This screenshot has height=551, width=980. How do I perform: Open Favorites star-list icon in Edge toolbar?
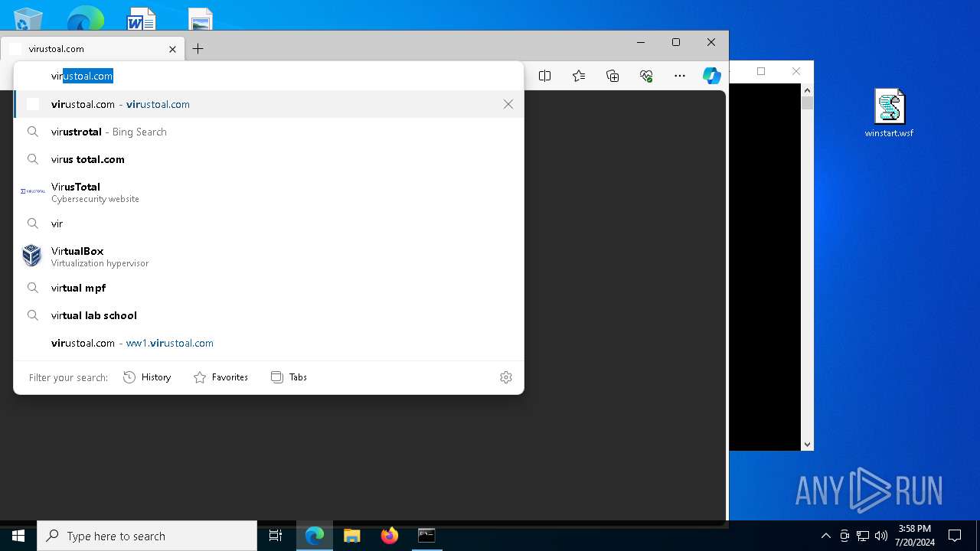[579, 76]
